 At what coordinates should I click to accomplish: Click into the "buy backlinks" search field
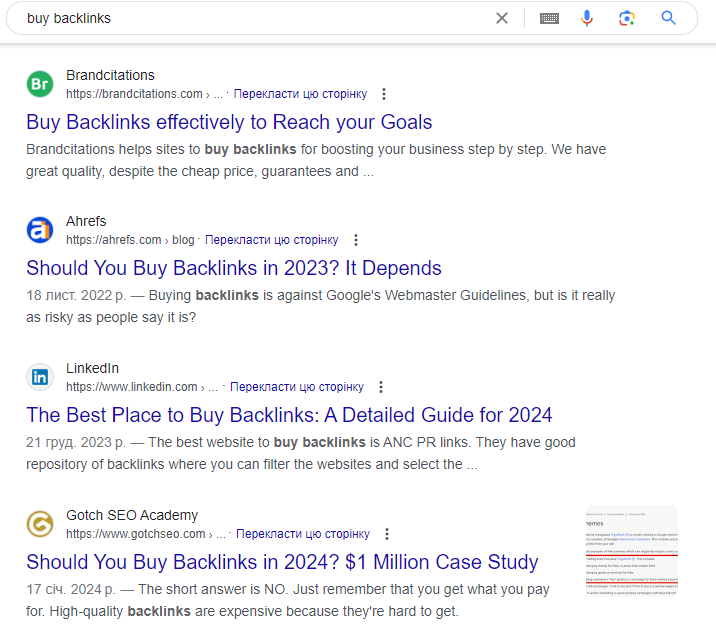[250, 18]
